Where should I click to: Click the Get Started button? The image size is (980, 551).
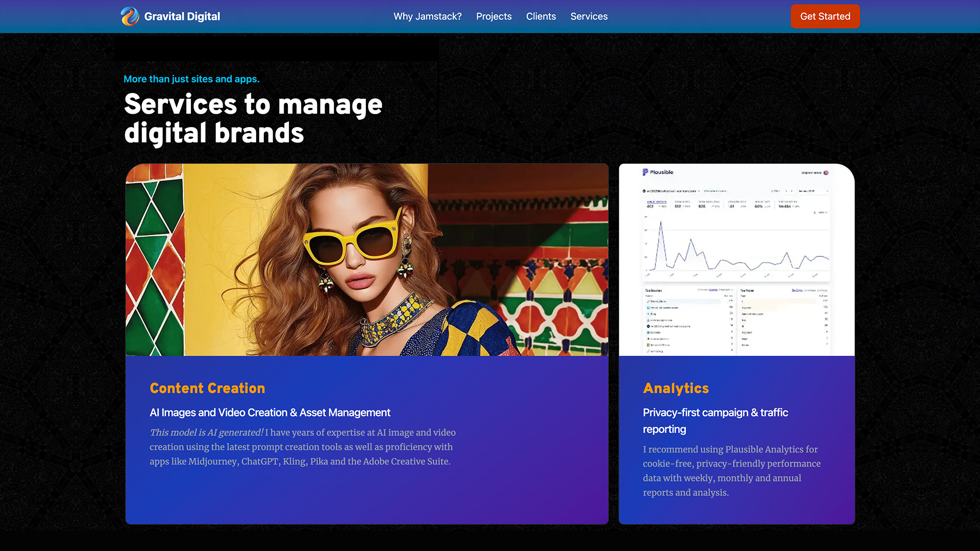coord(825,16)
